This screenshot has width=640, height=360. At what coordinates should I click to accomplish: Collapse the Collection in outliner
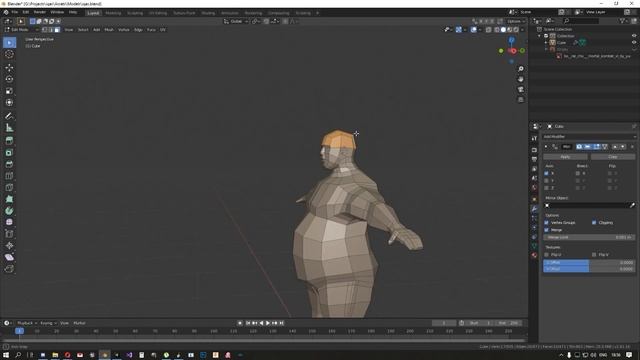[x=540, y=36]
